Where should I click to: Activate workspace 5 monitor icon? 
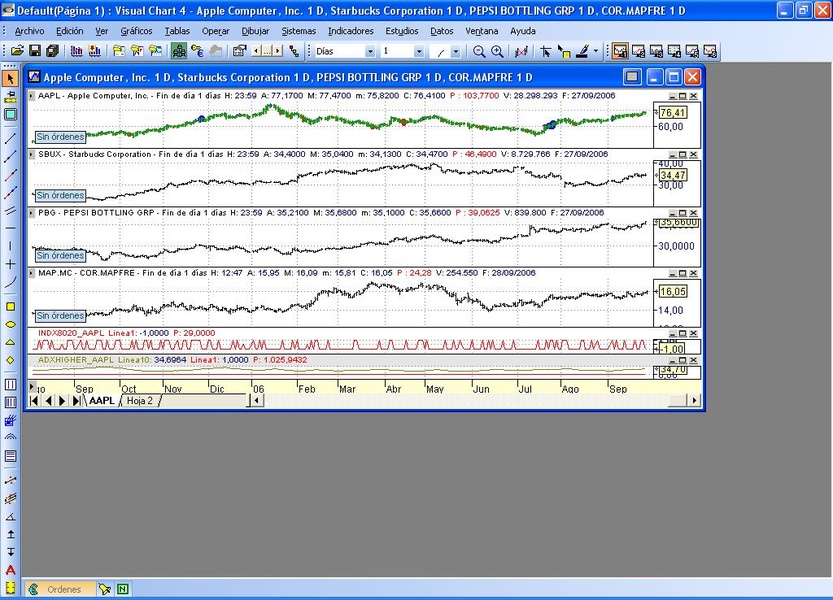click(692, 52)
